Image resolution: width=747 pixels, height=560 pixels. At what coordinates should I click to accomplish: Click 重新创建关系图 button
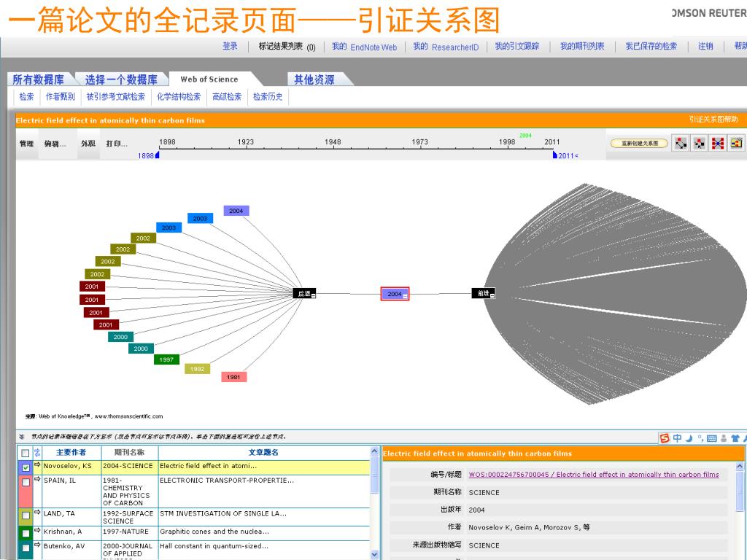pyautogui.click(x=639, y=143)
